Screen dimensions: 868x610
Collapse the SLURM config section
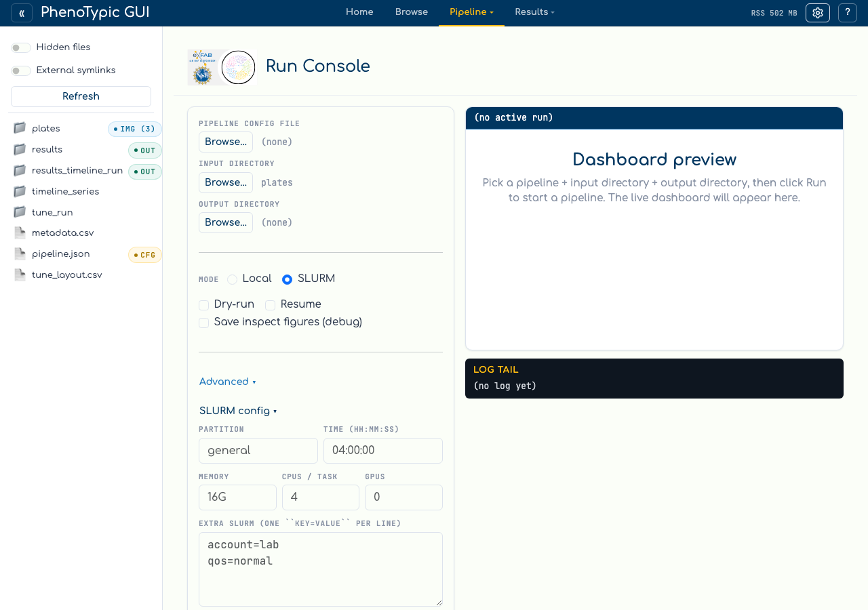pos(238,411)
